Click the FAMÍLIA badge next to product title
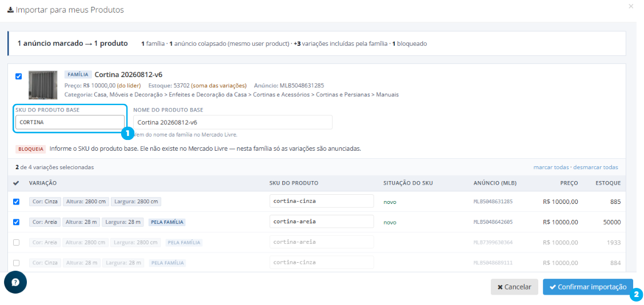 (x=78, y=75)
